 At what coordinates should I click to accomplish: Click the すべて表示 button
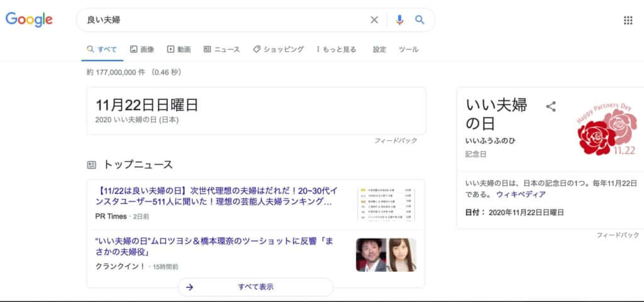point(255,287)
